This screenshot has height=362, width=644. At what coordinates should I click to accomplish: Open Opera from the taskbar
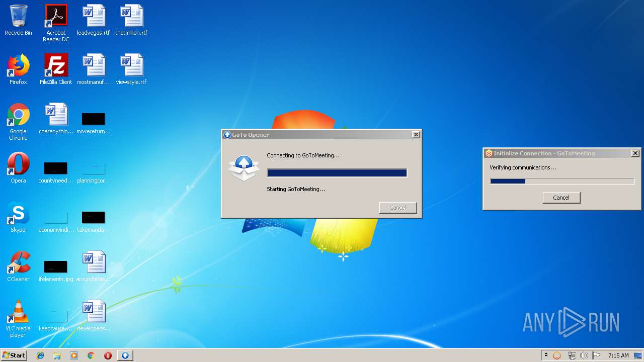[108, 355]
